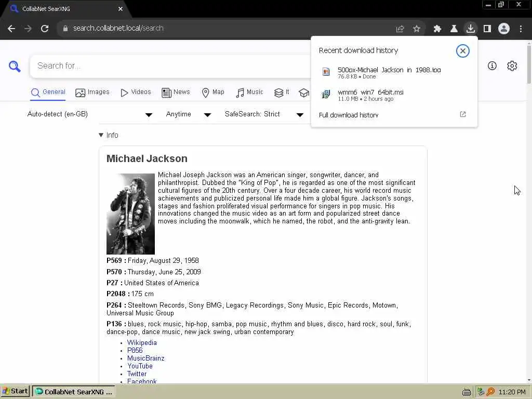Open the MusicBrainz link
Screen dimensions: 532x399
pos(145,358)
